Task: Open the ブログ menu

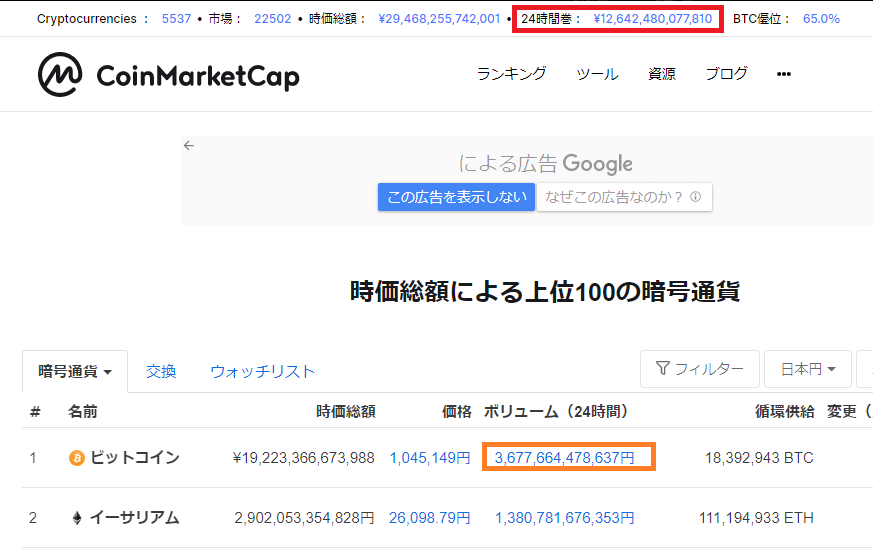Action: 727,73
